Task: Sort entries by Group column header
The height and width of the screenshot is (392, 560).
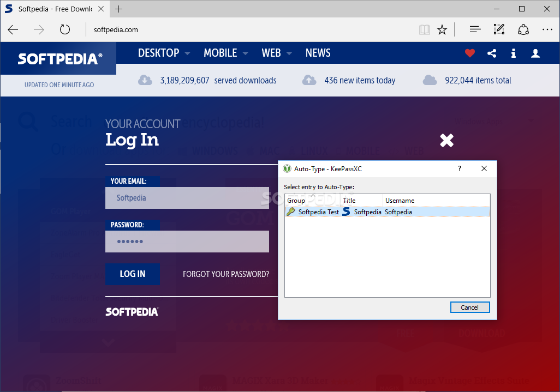Action: point(313,201)
